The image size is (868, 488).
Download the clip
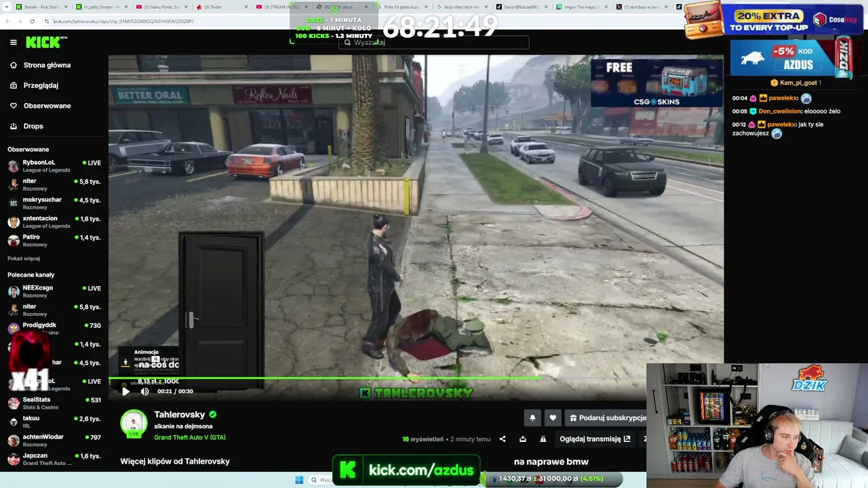(x=523, y=439)
